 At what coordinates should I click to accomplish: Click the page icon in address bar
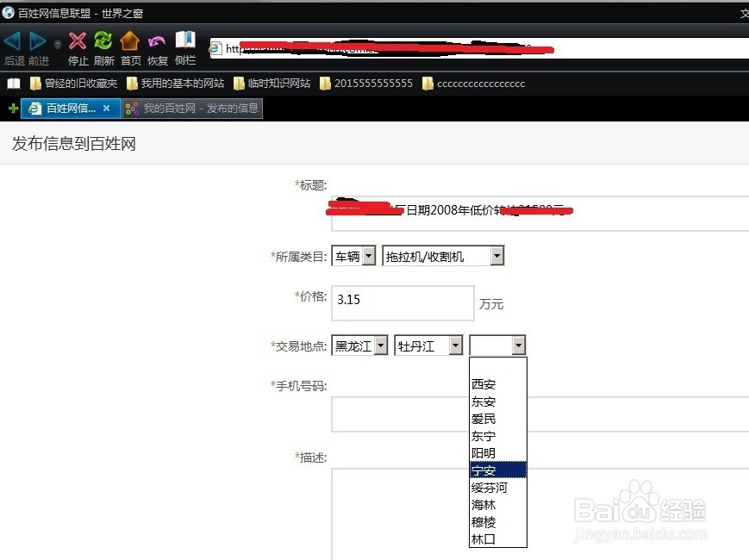[216, 48]
